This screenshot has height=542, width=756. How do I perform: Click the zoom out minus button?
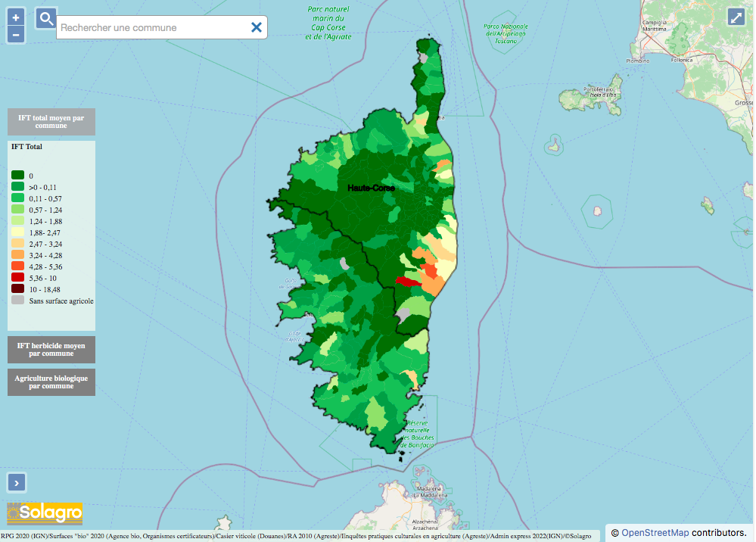coord(17,34)
